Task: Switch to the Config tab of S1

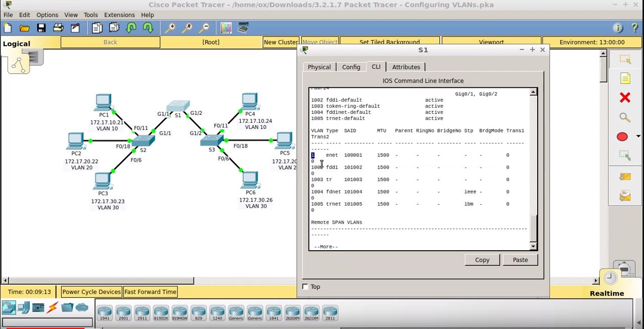Action: (x=351, y=67)
